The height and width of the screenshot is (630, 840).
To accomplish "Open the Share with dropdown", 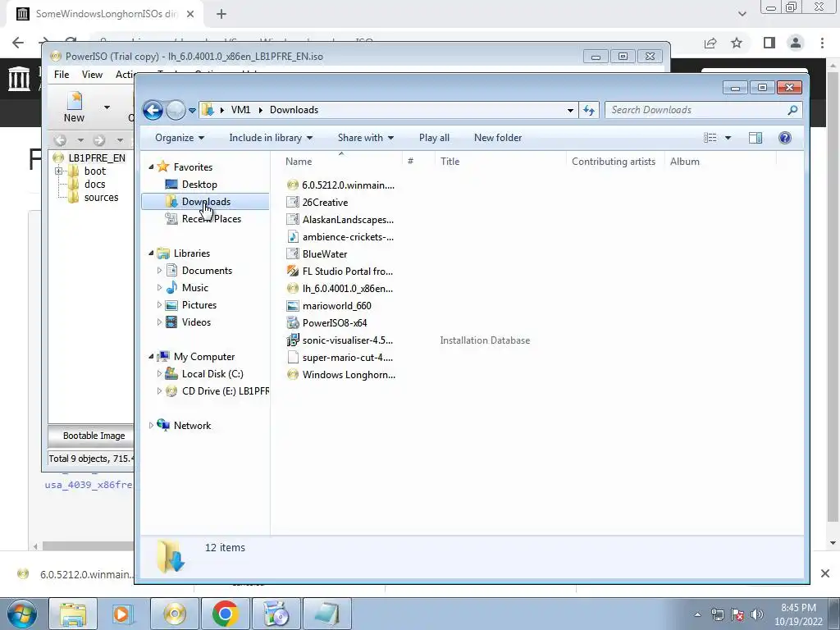I will pos(366,138).
